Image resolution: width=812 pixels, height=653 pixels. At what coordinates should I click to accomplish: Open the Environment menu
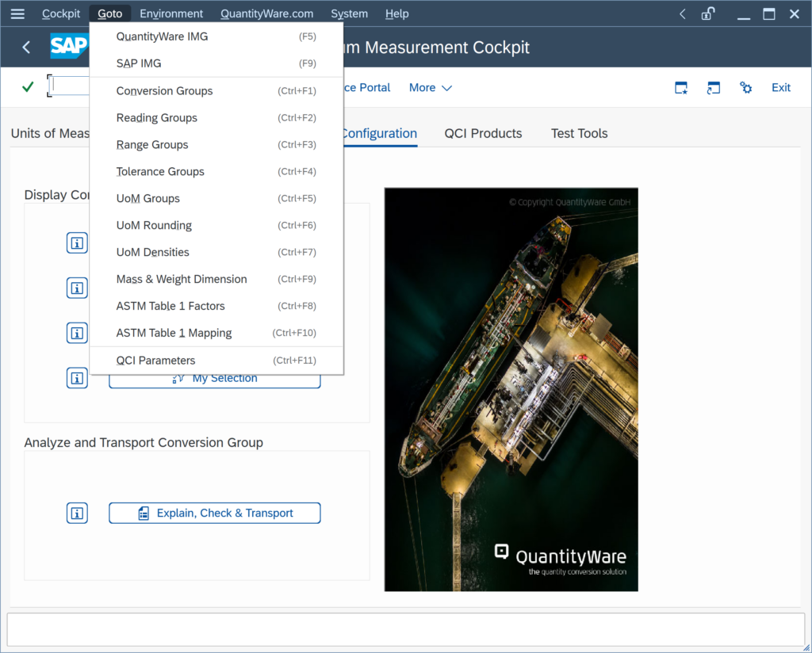coord(171,14)
